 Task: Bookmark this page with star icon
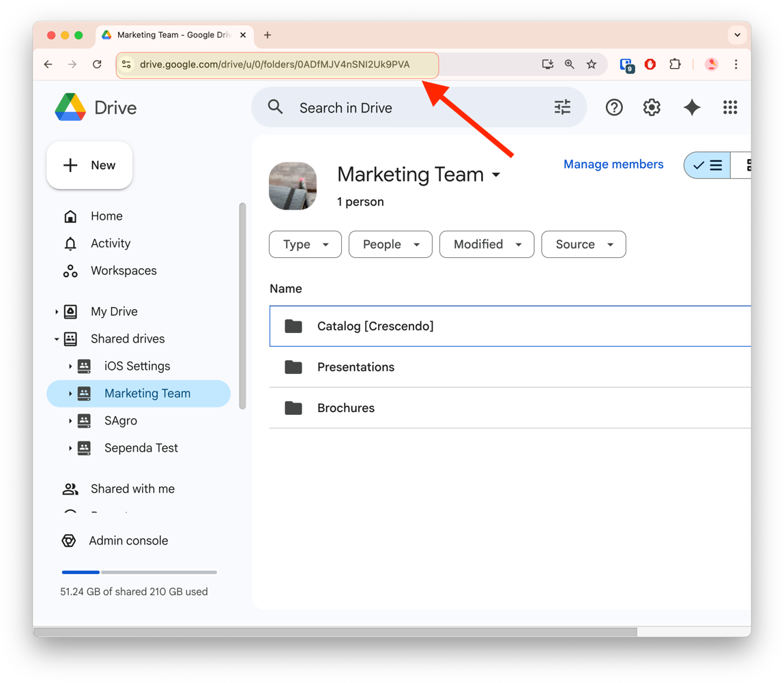pos(592,64)
